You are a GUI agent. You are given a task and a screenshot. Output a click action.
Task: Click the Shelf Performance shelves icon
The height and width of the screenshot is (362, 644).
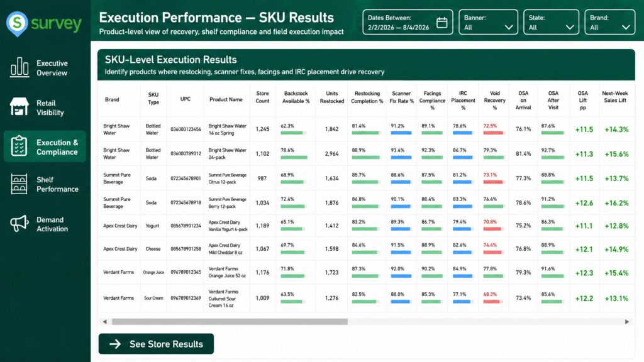tap(19, 184)
